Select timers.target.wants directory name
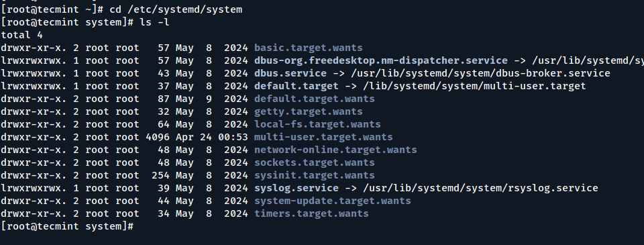This screenshot has height=245, width=644. click(x=311, y=213)
